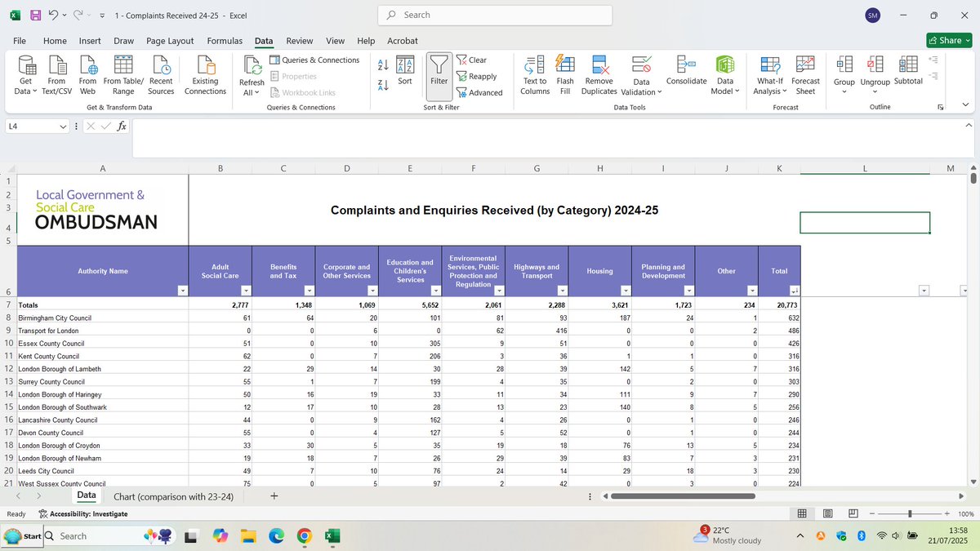This screenshot has height=551, width=980.
Task: Open filter dropdown for Authority Name
Action: click(183, 291)
